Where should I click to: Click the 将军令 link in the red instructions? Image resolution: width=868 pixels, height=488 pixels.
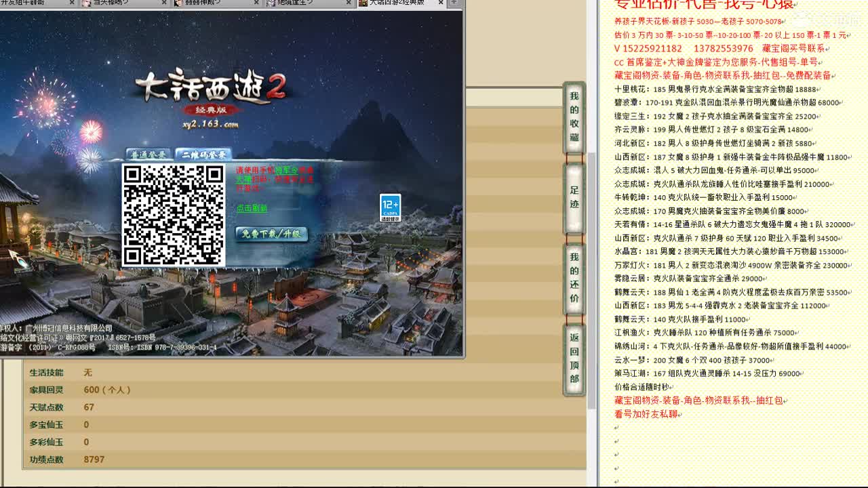[286, 171]
